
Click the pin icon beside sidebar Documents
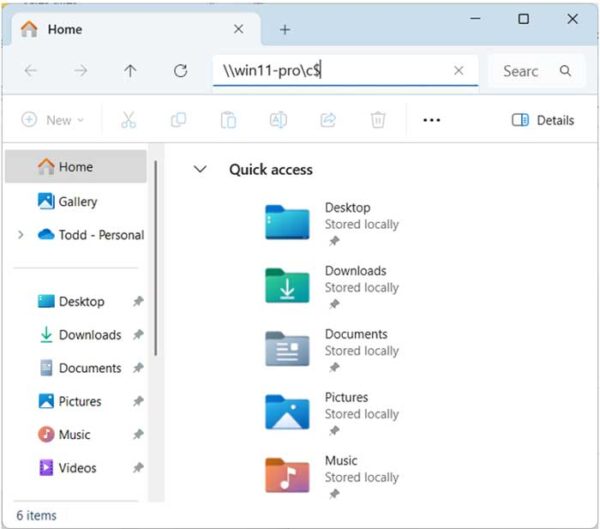coord(138,368)
